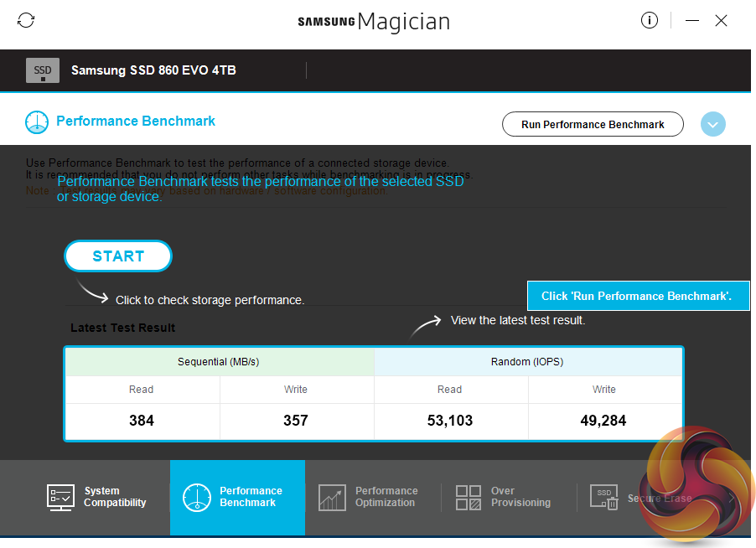
Task: Click the Over Provisioning grid icon
Action: tap(469, 498)
